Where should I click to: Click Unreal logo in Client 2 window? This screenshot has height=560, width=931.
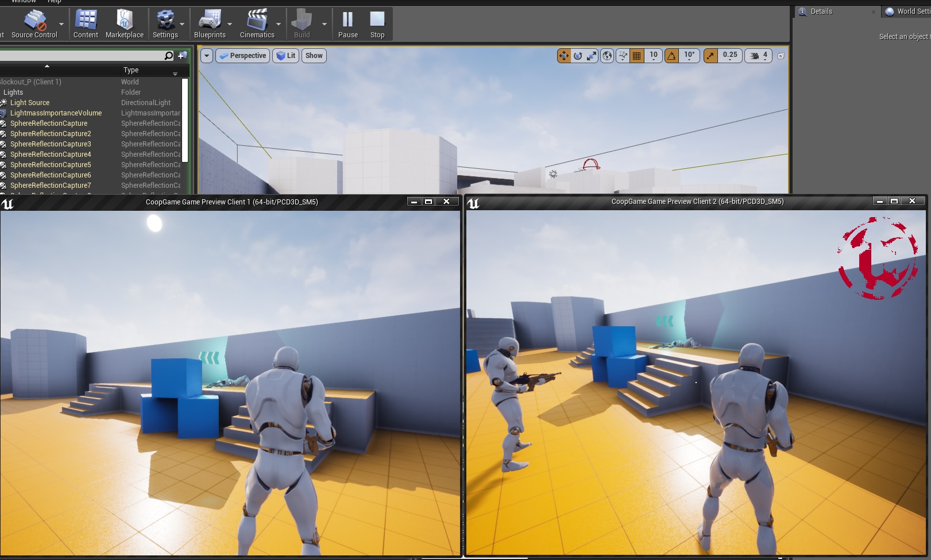click(x=473, y=203)
